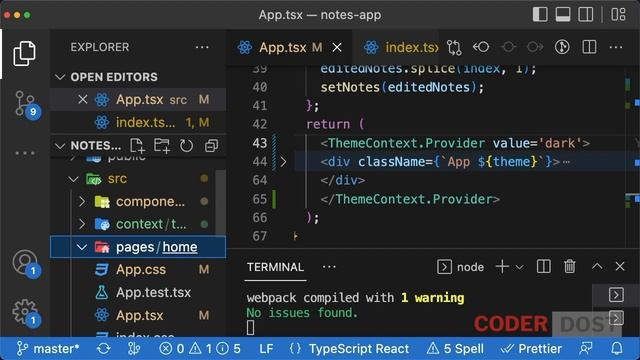
Task: Close App.tsx in Open Editors list
Action: 82,100
